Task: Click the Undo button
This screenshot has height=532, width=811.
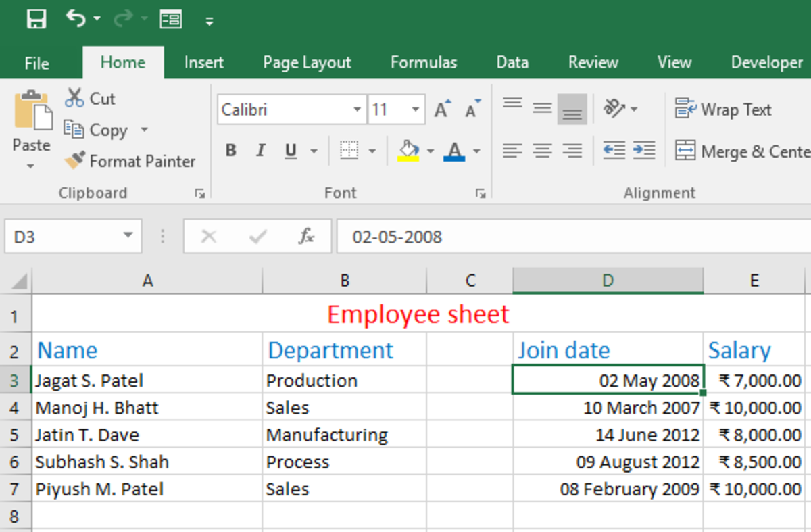Action: click(74, 18)
